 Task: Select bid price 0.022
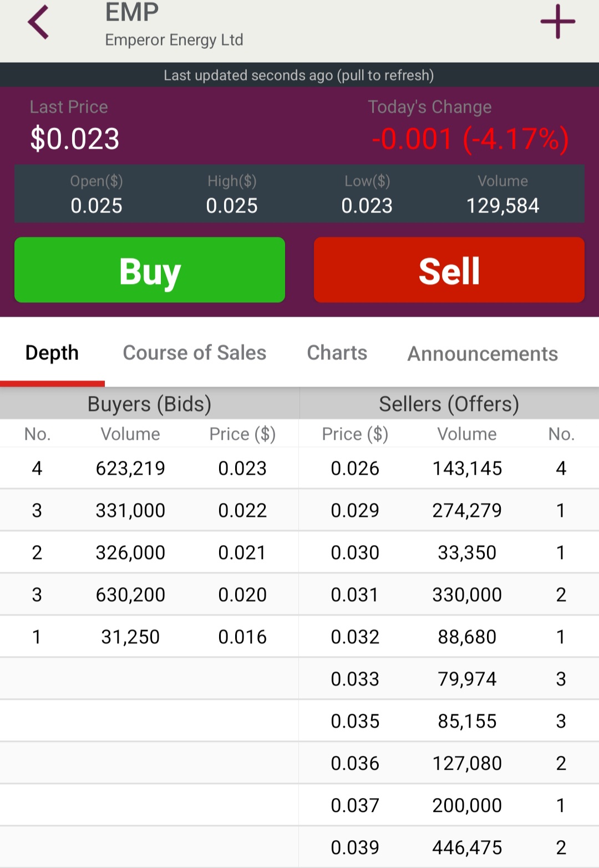[242, 511]
